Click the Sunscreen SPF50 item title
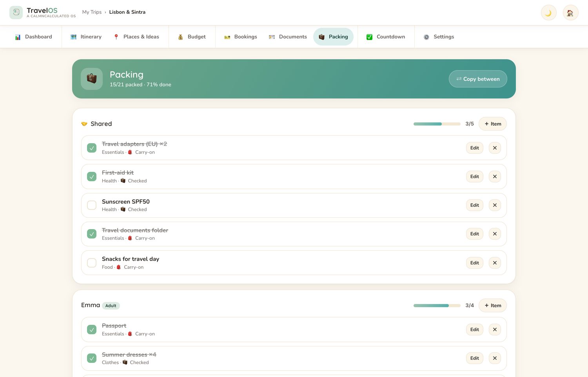 (126, 202)
